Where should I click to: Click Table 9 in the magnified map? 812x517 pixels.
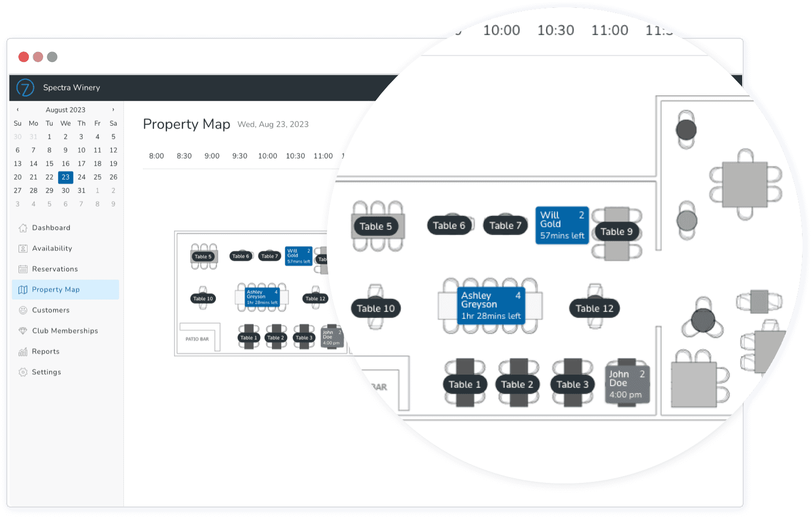click(x=617, y=232)
